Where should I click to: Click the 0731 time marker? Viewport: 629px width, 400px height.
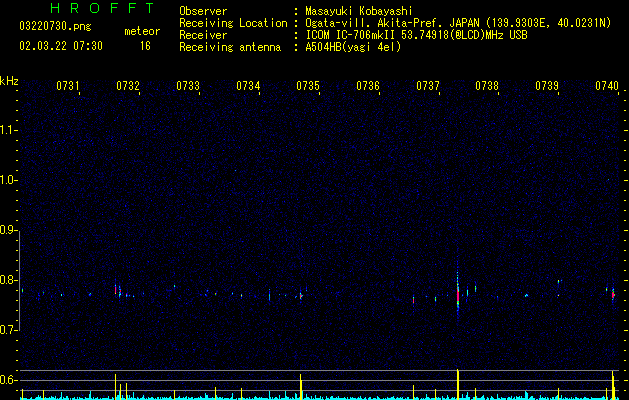(68, 85)
